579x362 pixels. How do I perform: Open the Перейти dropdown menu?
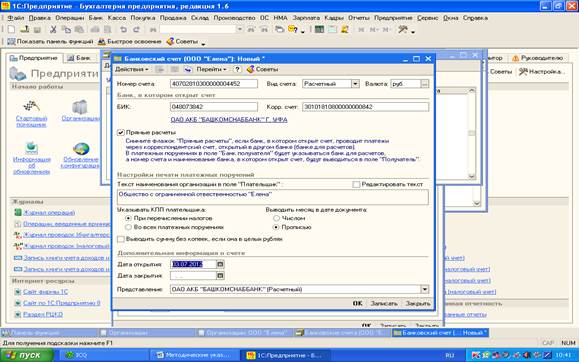click(211, 69)
